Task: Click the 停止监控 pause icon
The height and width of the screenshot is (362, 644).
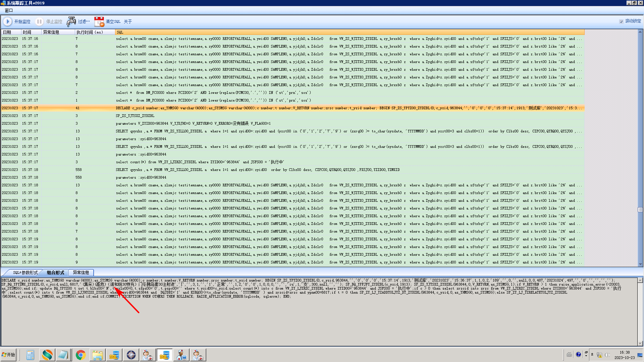Action: point(39,21)
